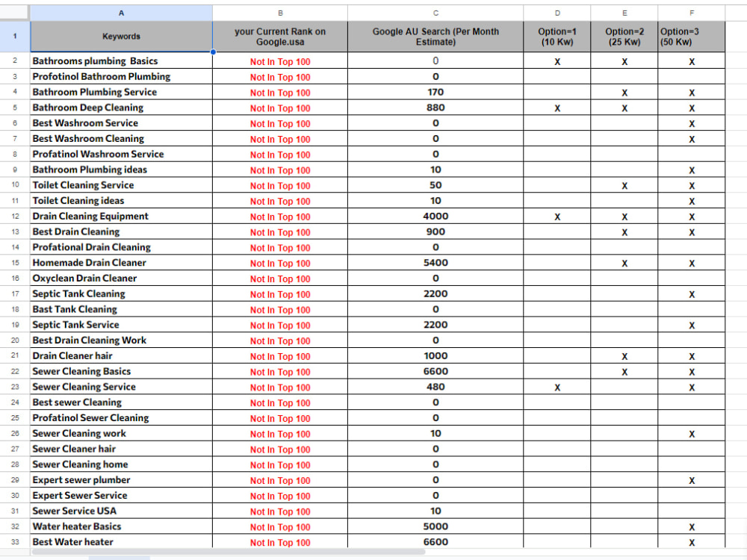Select the 4000 search volume cell
The height and width of the screenshot is (560, 747).
point(436,217)
